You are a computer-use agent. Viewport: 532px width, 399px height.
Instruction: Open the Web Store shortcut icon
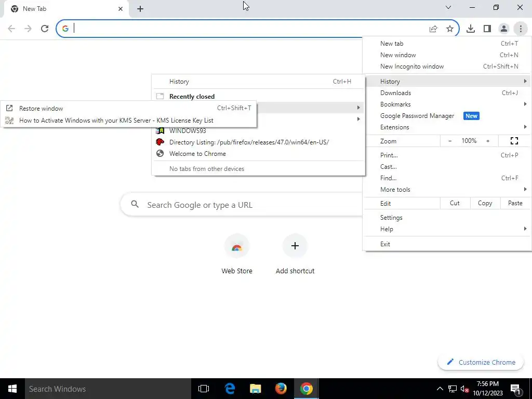click(x=237, y=246)
